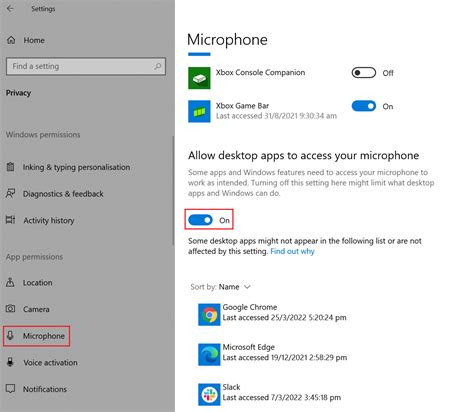Screen dimensions: 474x412
Task: Click Allow desktop apps heading text
Action: pyautogui.click(x=303, y=156)
